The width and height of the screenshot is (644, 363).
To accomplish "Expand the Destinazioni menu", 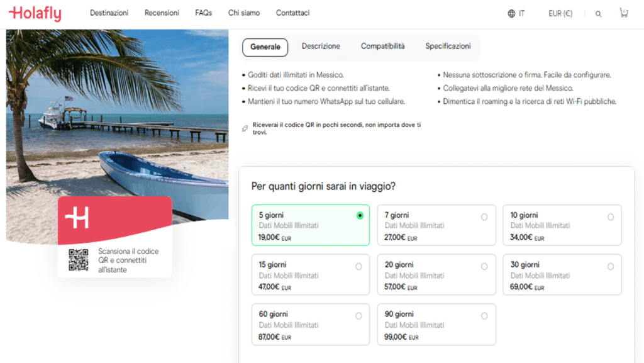I will 109,13.
